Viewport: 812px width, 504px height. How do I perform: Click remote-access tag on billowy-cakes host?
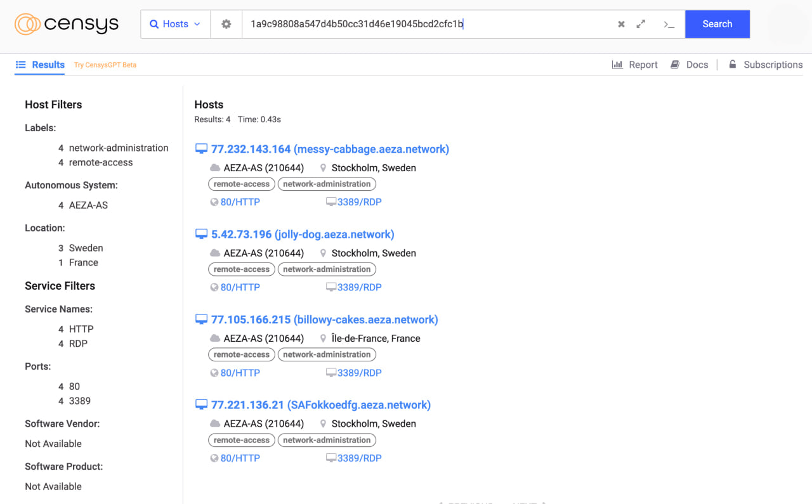[x=241, y=354]
